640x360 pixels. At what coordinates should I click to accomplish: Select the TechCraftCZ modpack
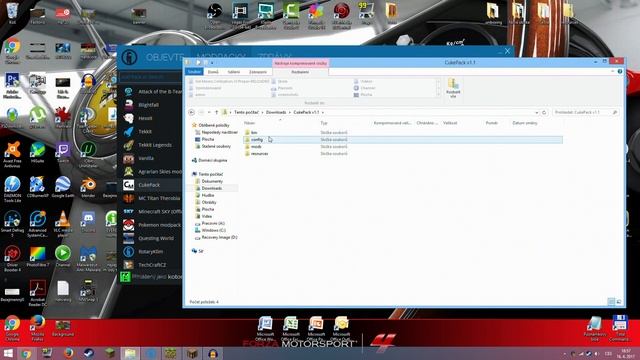pos(150,265)
